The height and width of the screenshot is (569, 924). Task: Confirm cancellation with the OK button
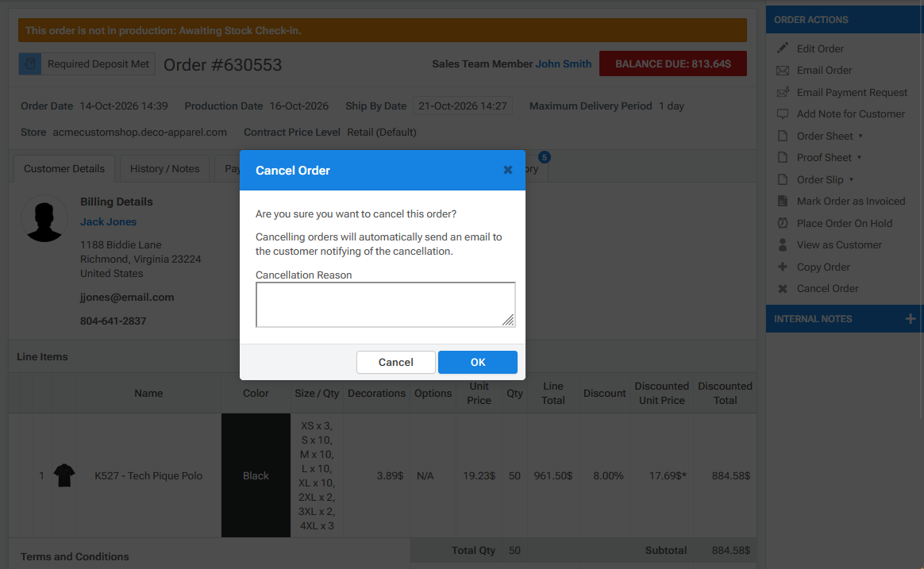coord(477,362)
